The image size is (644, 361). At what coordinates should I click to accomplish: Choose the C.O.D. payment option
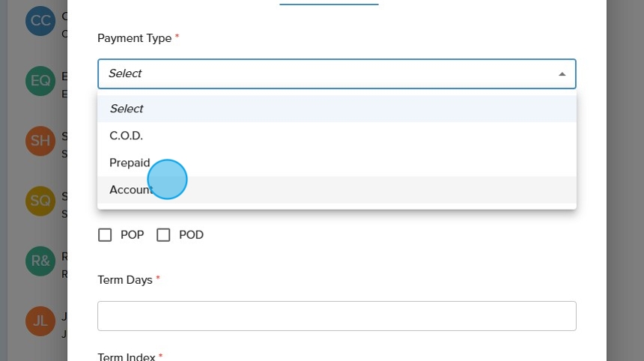point(126,136)
